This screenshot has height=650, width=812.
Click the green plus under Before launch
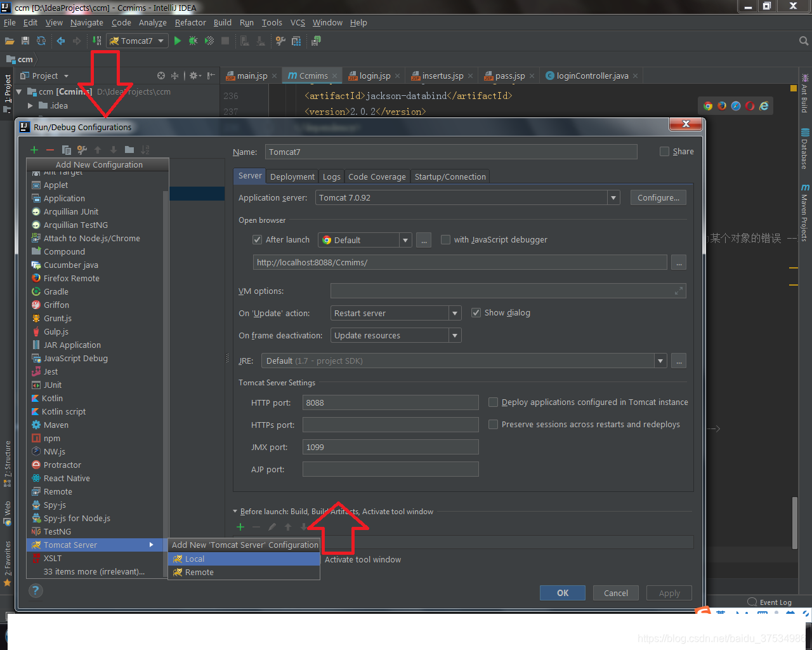tap(240, 527)
